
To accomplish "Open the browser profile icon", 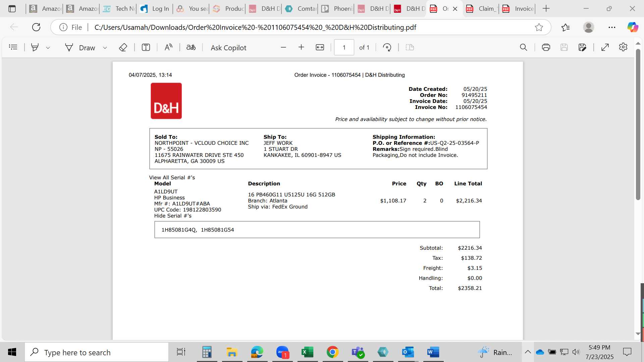I will pos(589,27).
